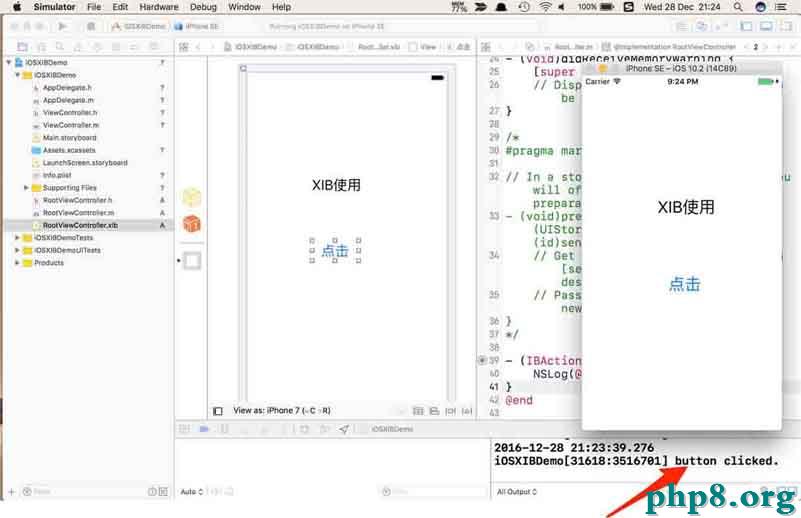
Task: Expand the Supporting Files group
Action: (26, 188)
